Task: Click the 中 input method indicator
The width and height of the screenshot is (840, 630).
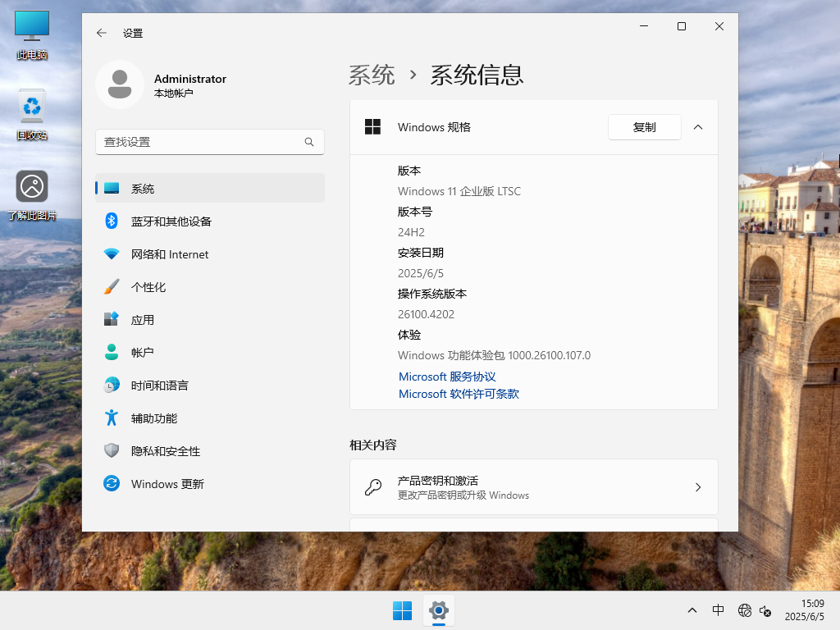Action: coord(718,609)
